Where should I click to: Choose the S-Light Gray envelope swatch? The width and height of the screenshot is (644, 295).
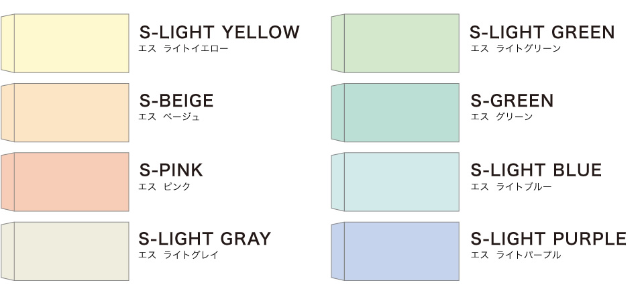pyautogui.click(x=66, y=251)
